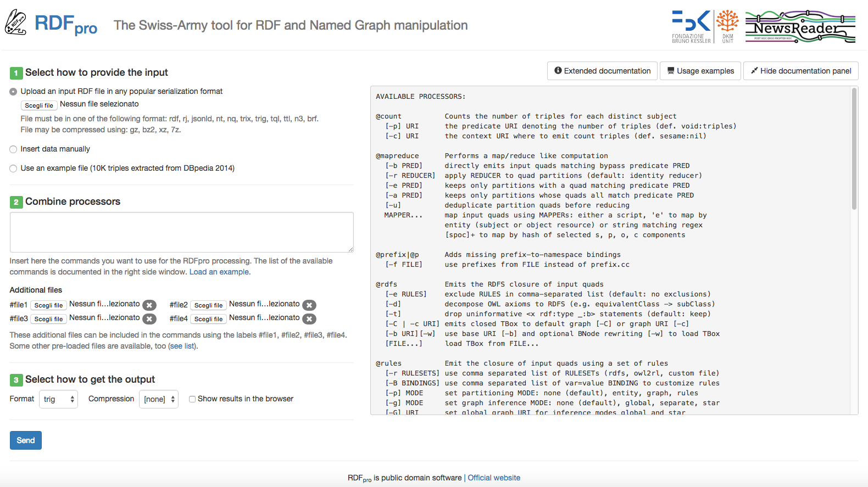Click the 'Nessun file selezionato' main upload status
The height and width of the screenshot is (487, 868).
click(99, 104)
